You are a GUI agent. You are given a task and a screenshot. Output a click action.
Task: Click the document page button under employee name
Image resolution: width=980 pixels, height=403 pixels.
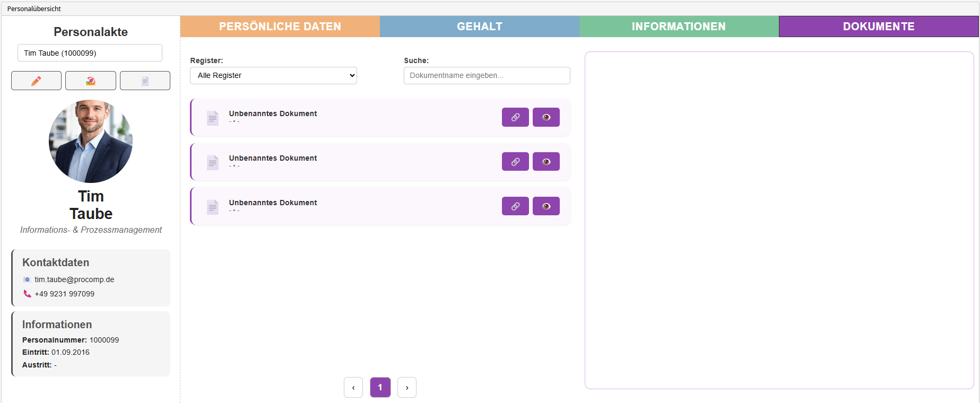(145, 81)
